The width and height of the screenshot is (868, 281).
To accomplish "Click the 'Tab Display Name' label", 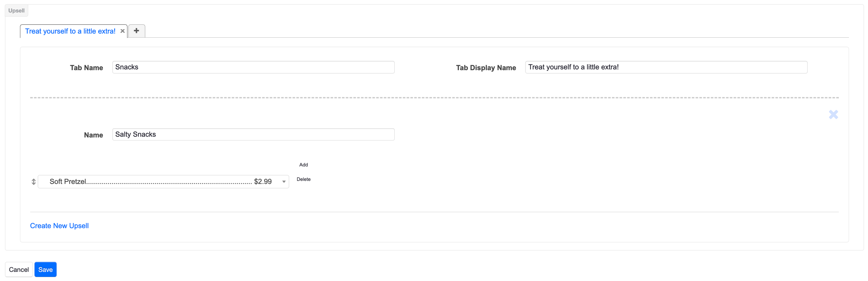I will pos(486,68).
